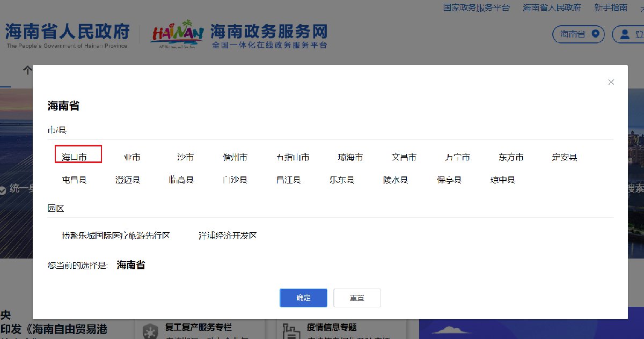644x339 pixels.
Task: Select 海口市 from the city list
Action: coord(74,157)
